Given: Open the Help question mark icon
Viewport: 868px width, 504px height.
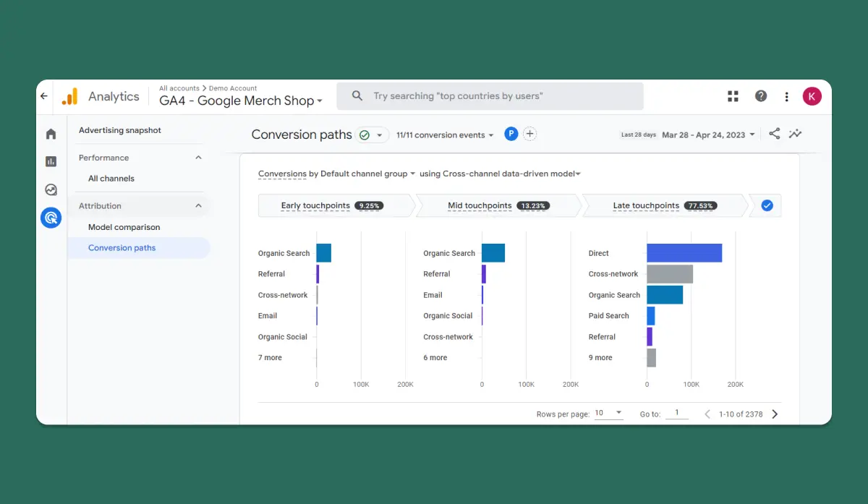Looking at the screenshot, I should click(761, 96).
